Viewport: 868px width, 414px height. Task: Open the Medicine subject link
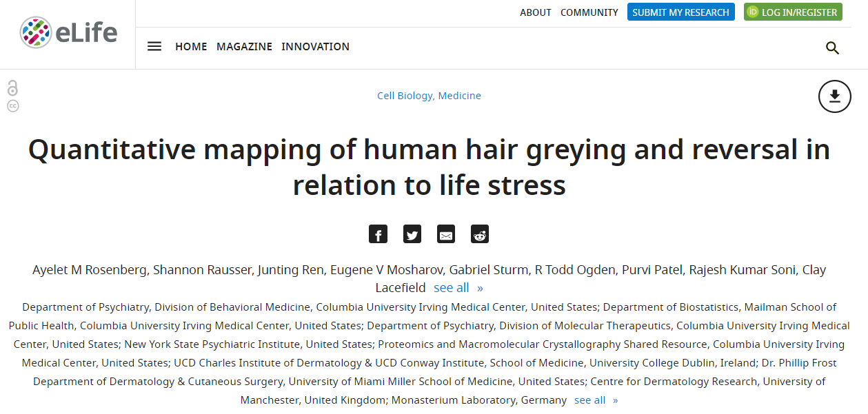(460, 96)
